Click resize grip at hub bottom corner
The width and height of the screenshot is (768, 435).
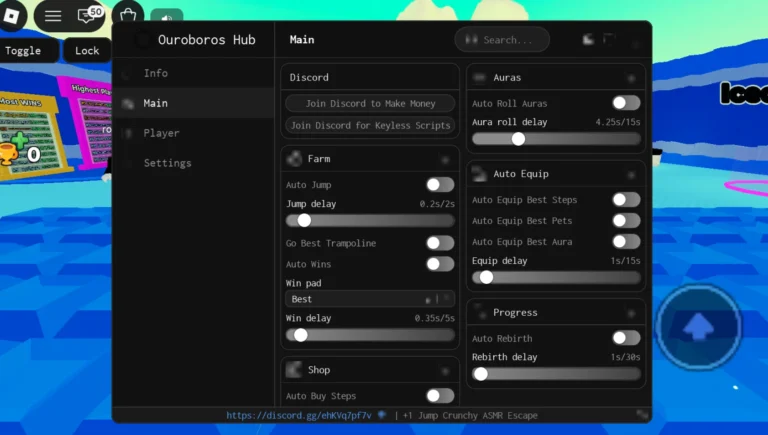click(642, 414)
